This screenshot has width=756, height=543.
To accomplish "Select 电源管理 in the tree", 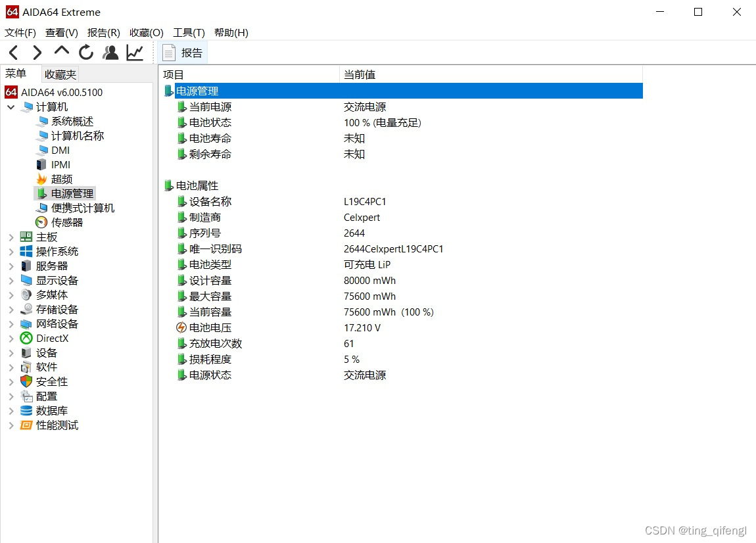I will click(72, 193).
